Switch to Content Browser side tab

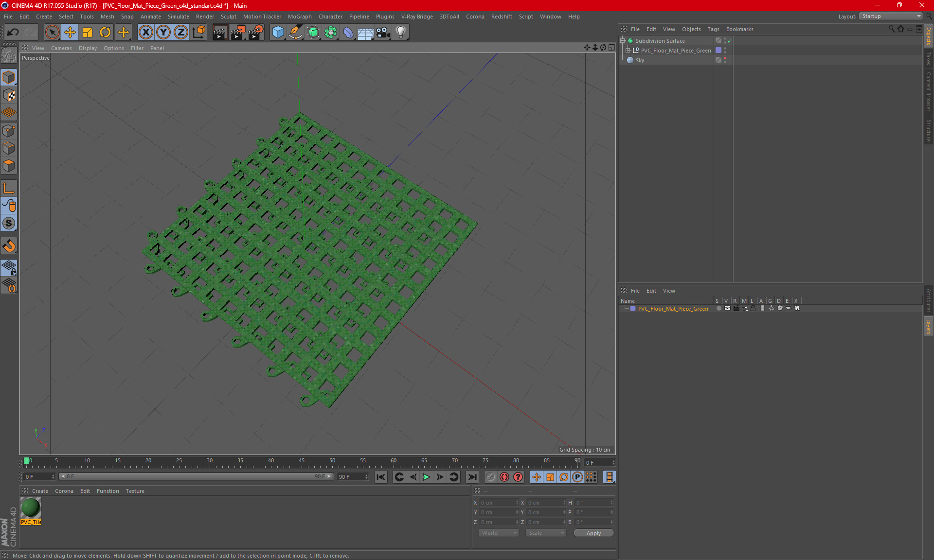pyautogui.click(x=929, y=92)
